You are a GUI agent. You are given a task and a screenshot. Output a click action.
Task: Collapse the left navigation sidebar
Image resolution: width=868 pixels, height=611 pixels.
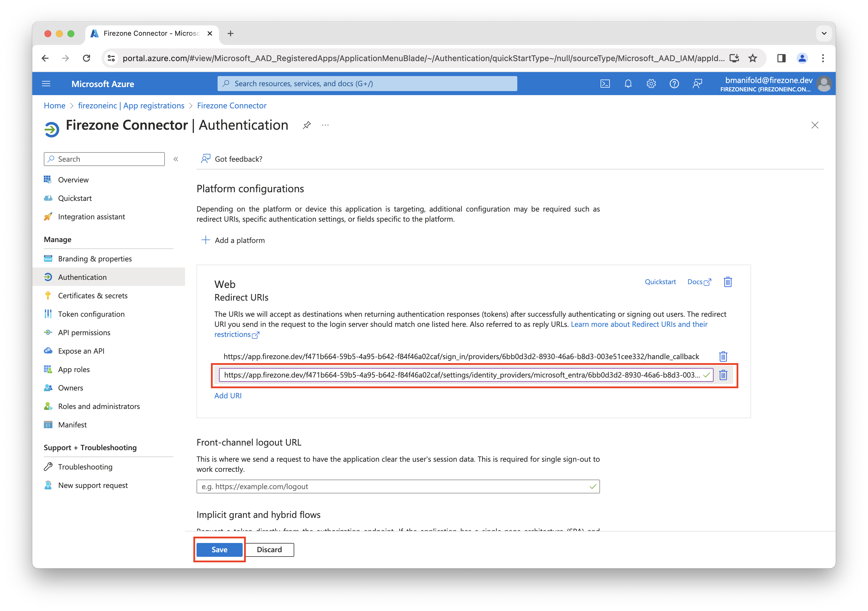pyautogui.click(x=176, y=159)
